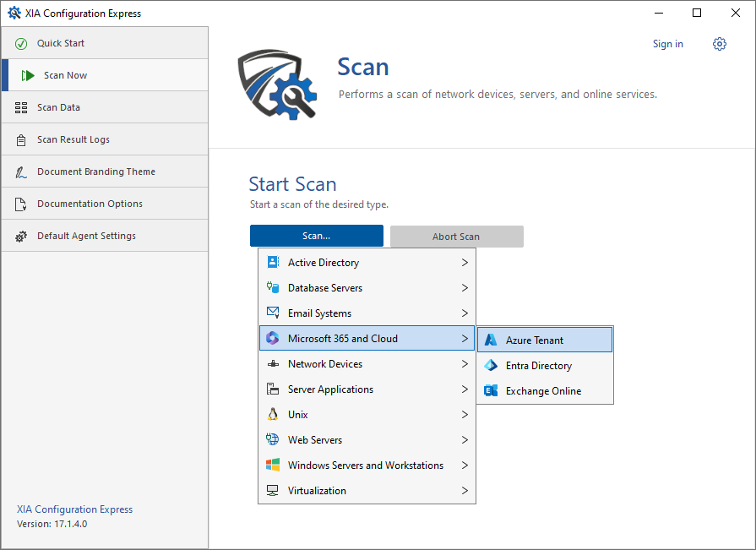
Task: Open Default Agent Settings section
Action: [105, 236]
